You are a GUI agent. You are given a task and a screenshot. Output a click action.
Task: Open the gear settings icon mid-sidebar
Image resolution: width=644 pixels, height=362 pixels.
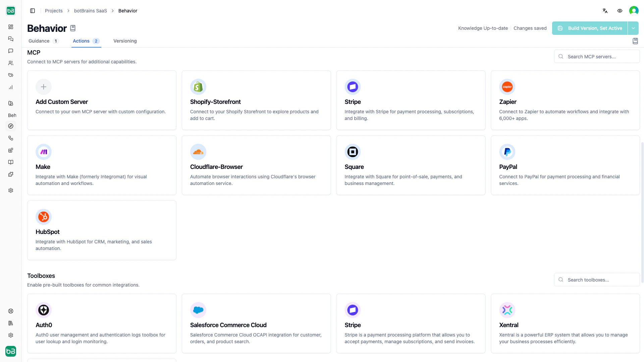11,190
